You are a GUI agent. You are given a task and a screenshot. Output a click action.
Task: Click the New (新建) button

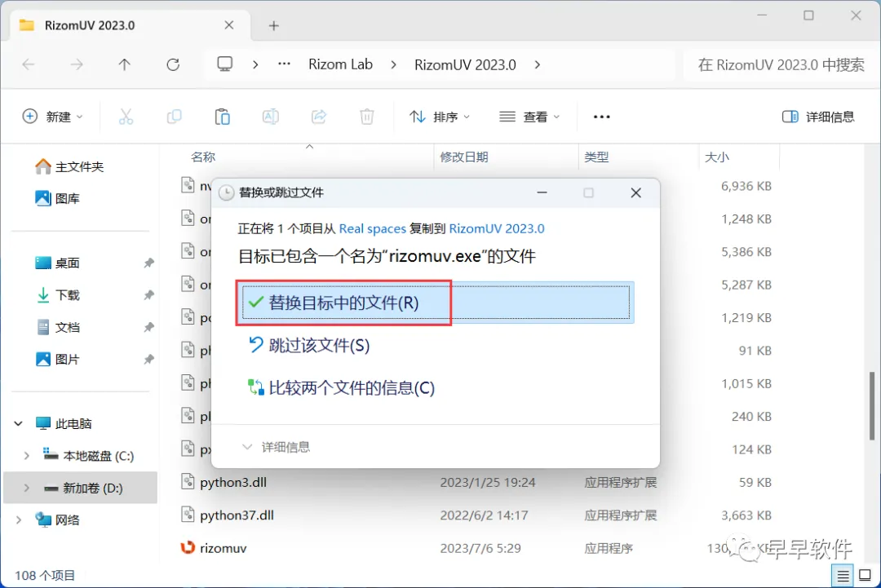coord(52,117)
